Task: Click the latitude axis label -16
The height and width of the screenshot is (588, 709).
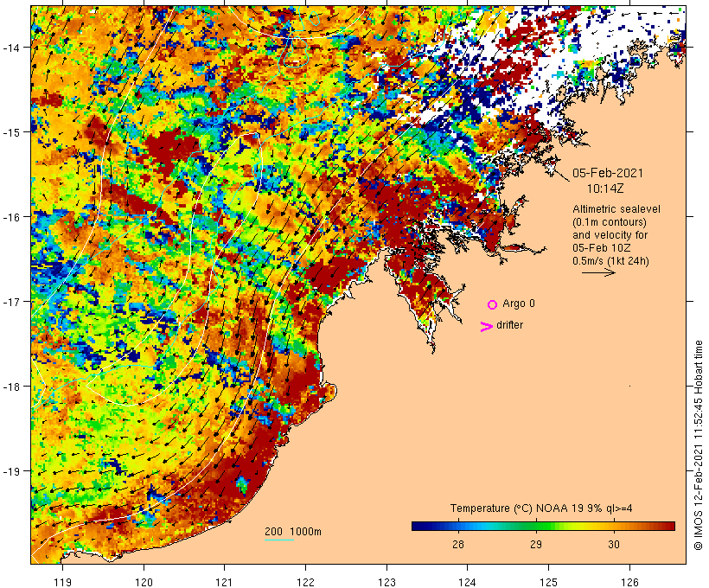Action: point(10,217)
